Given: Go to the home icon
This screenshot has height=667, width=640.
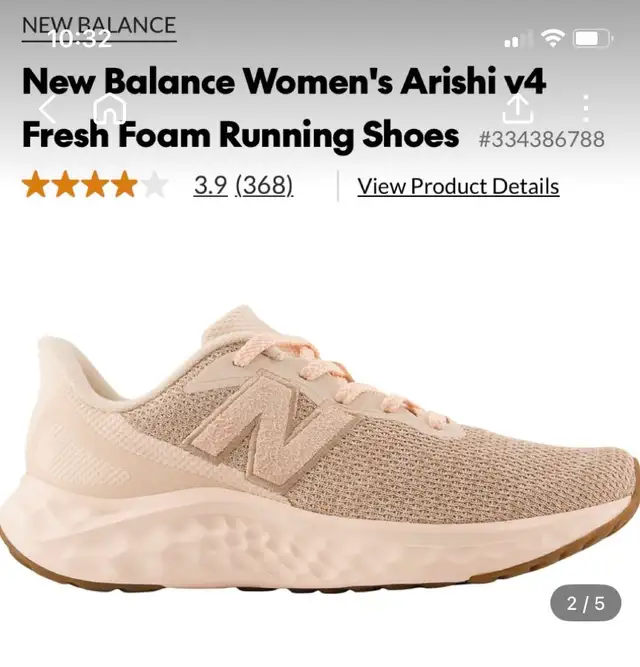Looking at the screenshot, I should coord(109,108).
